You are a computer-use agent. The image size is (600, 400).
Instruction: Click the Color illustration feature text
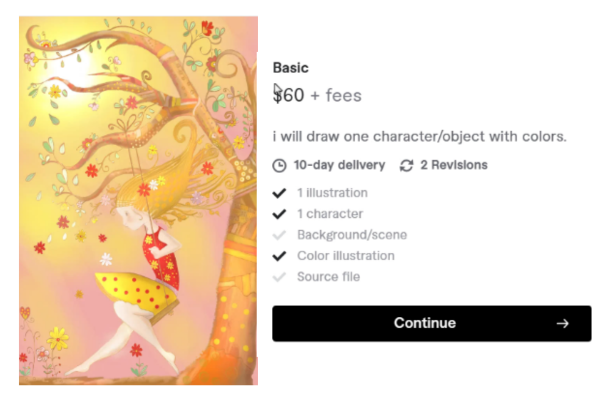point(345,256)
